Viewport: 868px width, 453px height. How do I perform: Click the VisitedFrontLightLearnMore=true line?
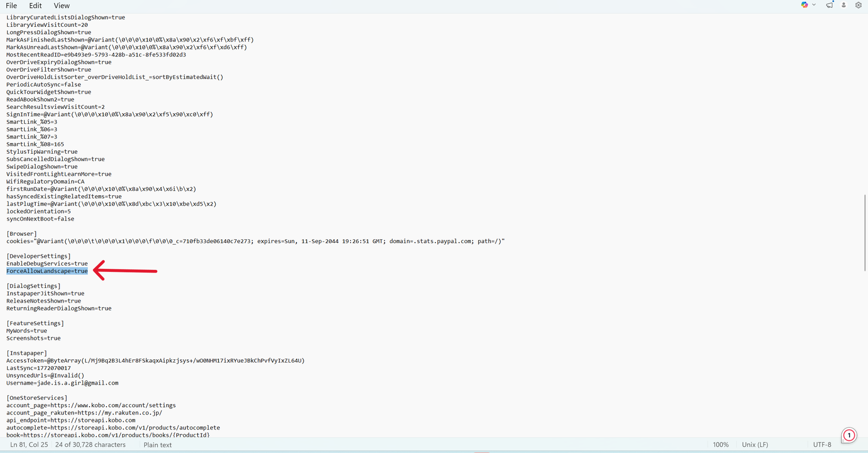coord(59,174)
